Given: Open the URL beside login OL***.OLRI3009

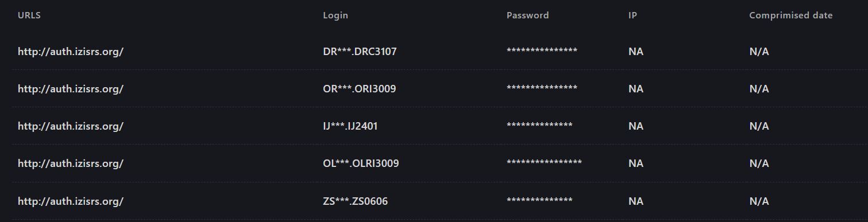Looking at the screenshot, I should [x=71, y=163].
